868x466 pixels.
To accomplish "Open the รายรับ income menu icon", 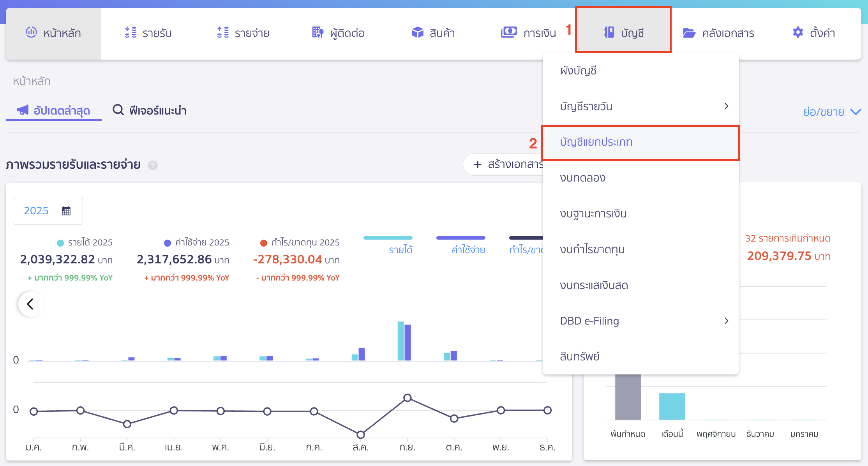I will coord(131,32).
